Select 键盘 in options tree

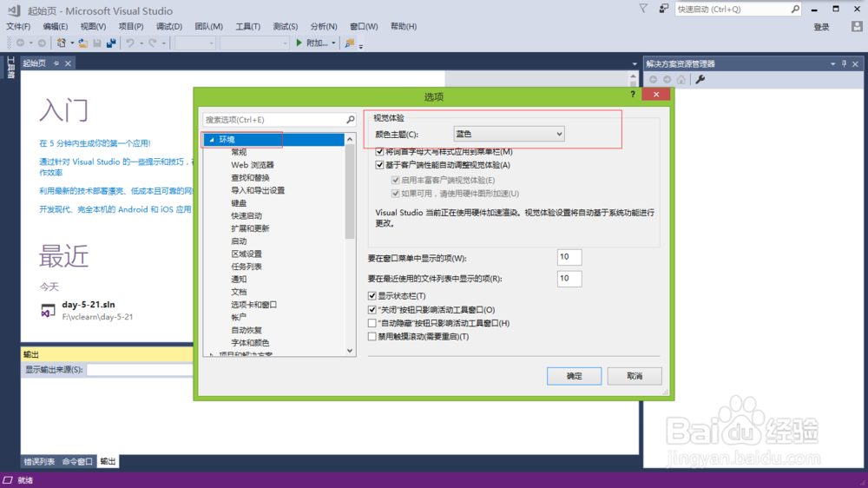coord(239,202)
